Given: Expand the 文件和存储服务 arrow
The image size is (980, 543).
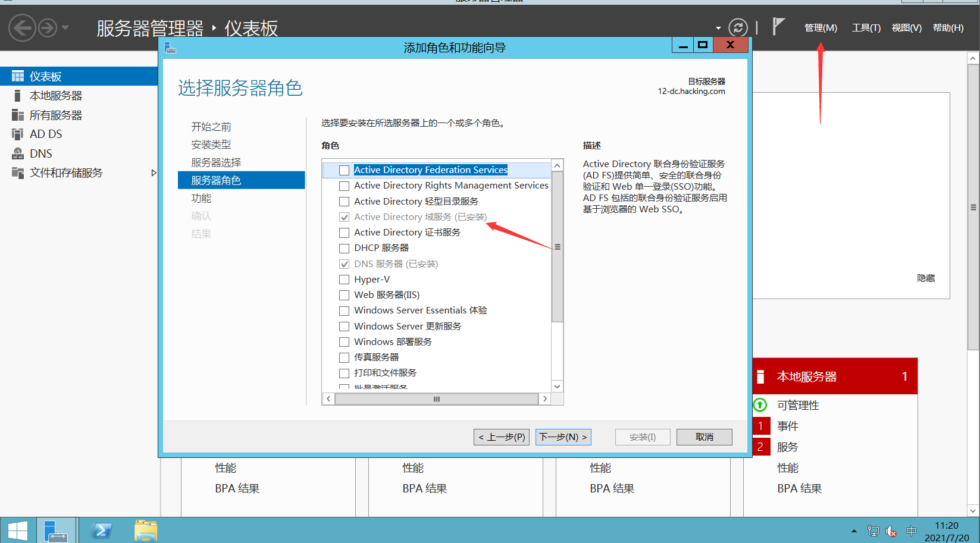Looking at the screenshot, I should [154, 172].
